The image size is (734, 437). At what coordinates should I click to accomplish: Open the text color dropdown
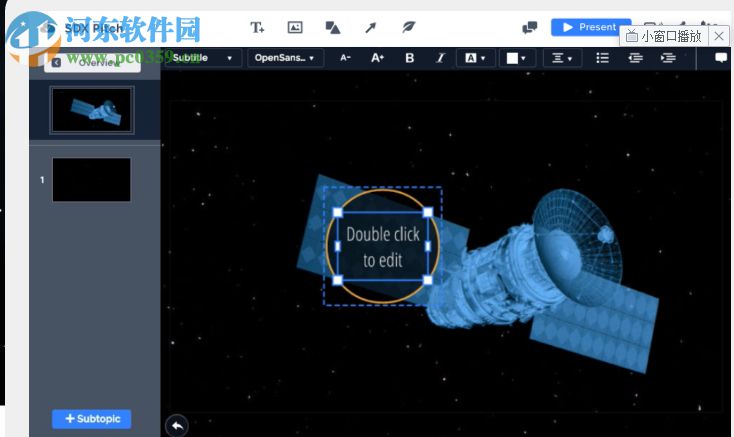(475, 58)
